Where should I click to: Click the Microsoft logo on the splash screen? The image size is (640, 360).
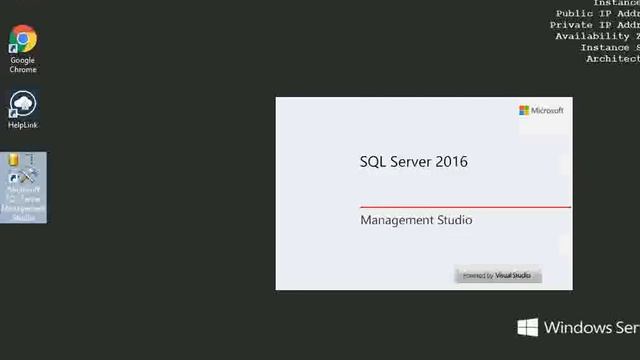(541, 110)
